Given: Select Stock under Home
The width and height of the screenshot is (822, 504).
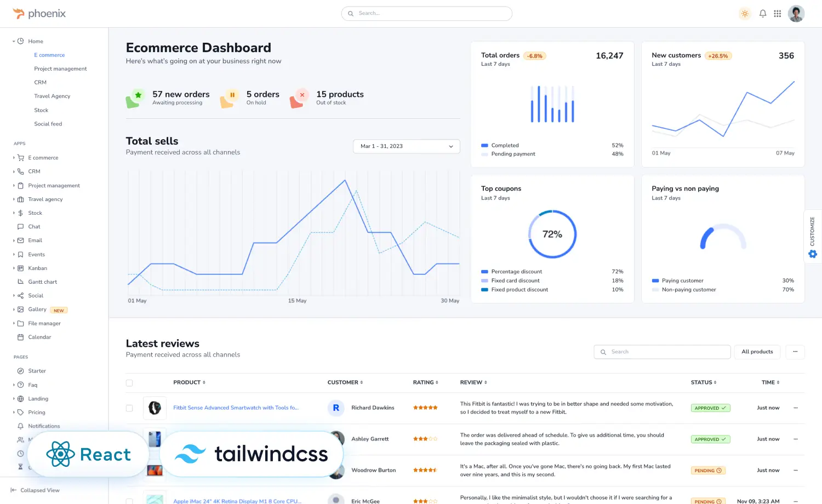Looking at the screenshot, I should tap(41, 110).
